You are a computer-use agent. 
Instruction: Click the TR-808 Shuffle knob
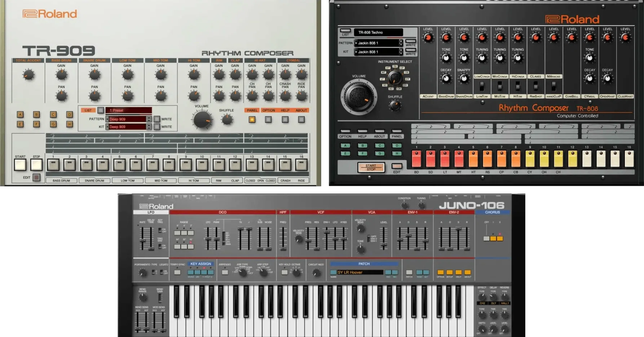pyautogui.click(x=395, y=105)
